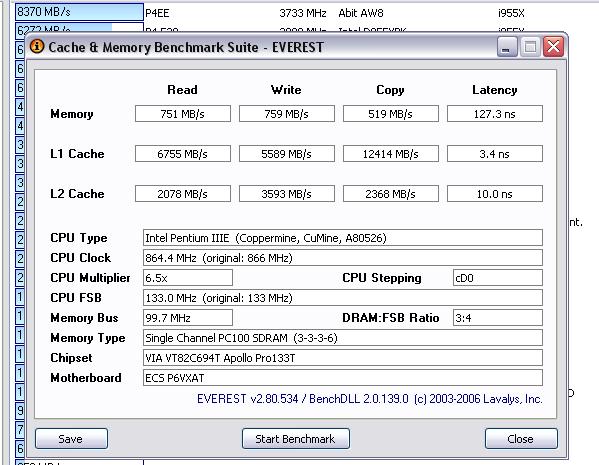
Task: Click the EVEREST v2.80.534 version text
Action: point(370,399)
